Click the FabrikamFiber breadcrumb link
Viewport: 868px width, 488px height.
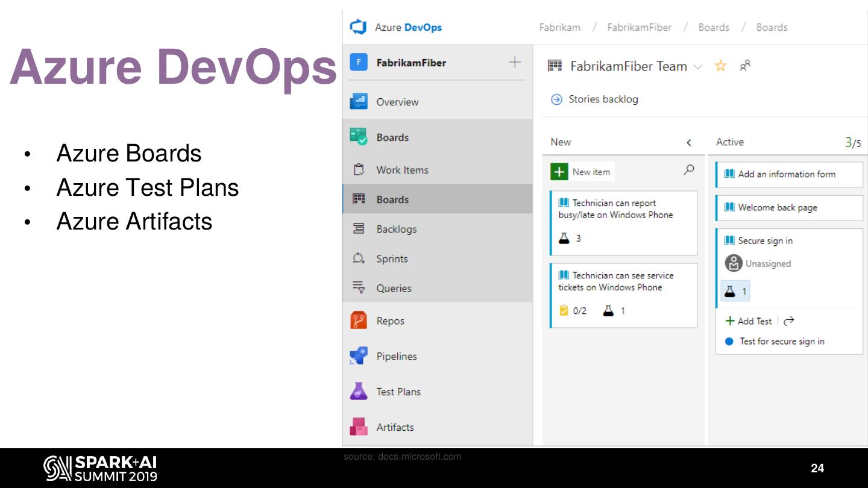click(640, 27)
